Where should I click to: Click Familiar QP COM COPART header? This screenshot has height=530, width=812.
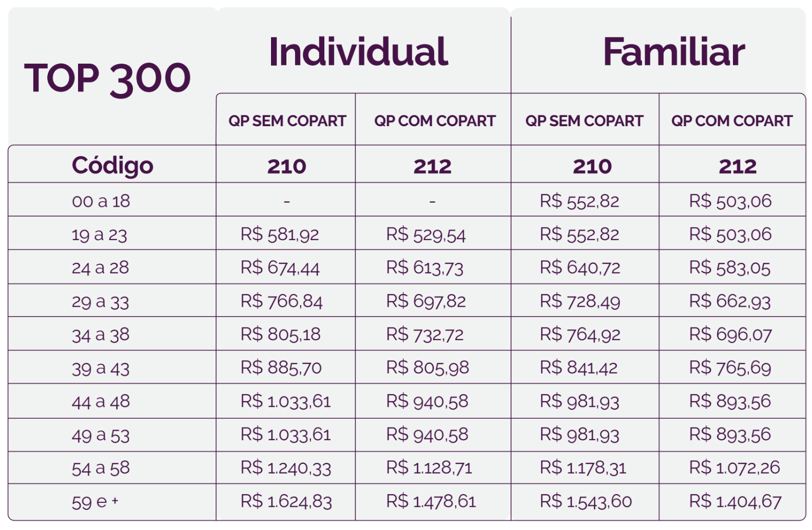click(x=732, y=121)
